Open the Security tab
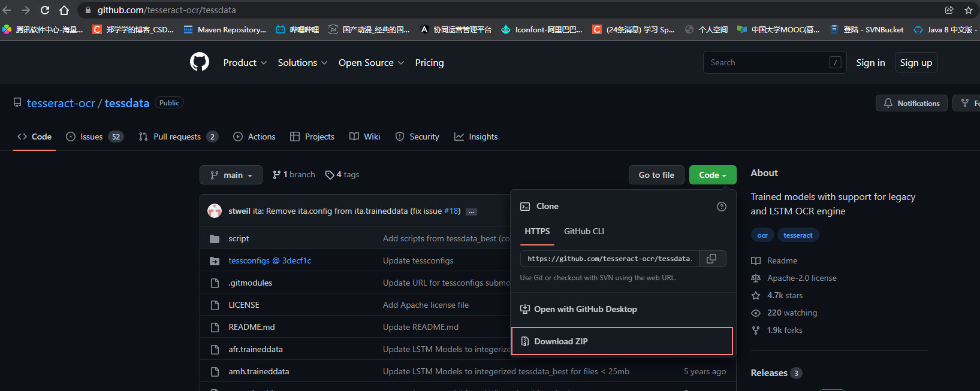 click(417, 137)
